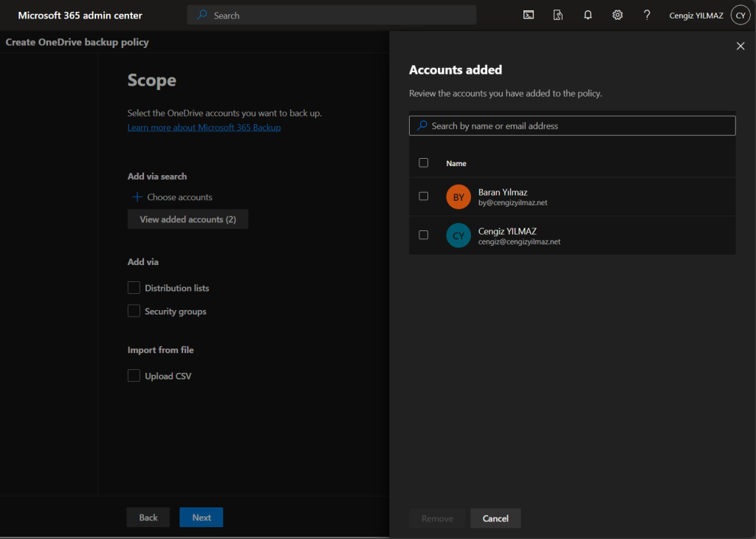This screenshot has height=539, width=756.
Task: Close the Accounts added panel
Action: [740, 47]
